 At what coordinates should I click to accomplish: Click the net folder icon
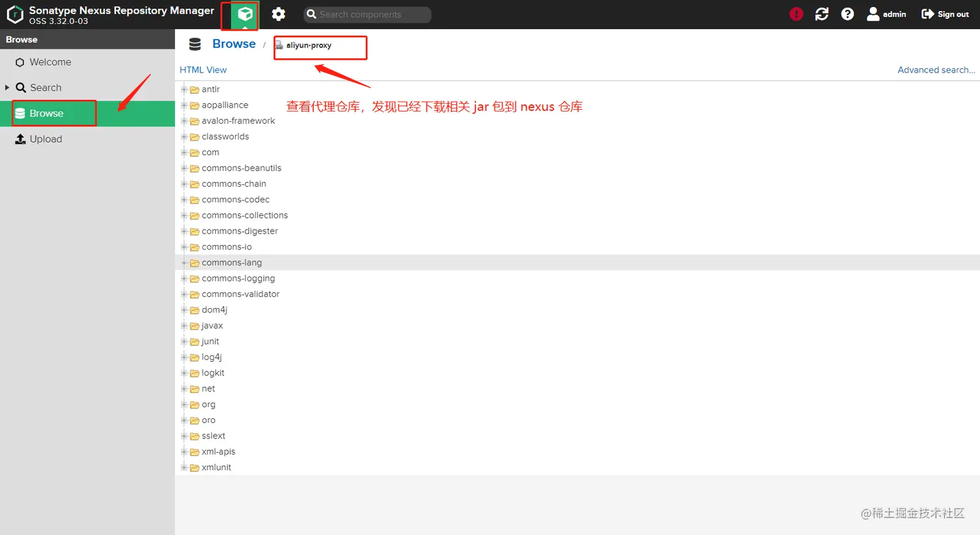click(x=194, y=389)
